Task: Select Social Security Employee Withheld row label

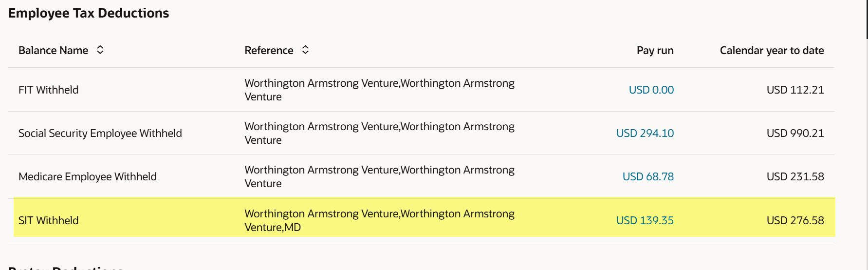Action: [100, 133]
